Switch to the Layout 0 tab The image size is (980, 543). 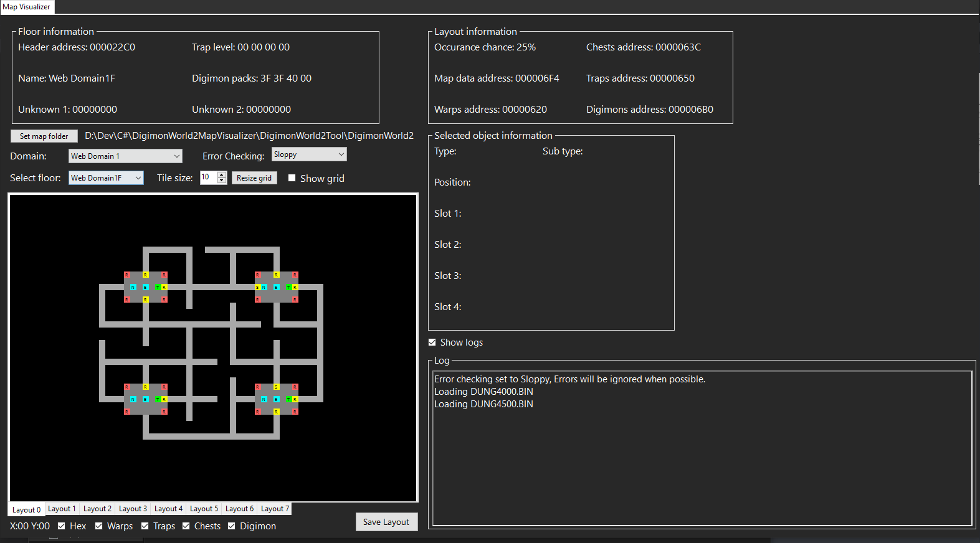pyautogui.click(x=27, y=509)
